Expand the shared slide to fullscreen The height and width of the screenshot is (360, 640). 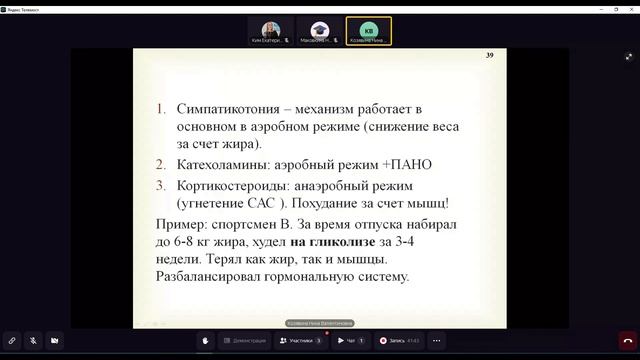tap(629, 57)
